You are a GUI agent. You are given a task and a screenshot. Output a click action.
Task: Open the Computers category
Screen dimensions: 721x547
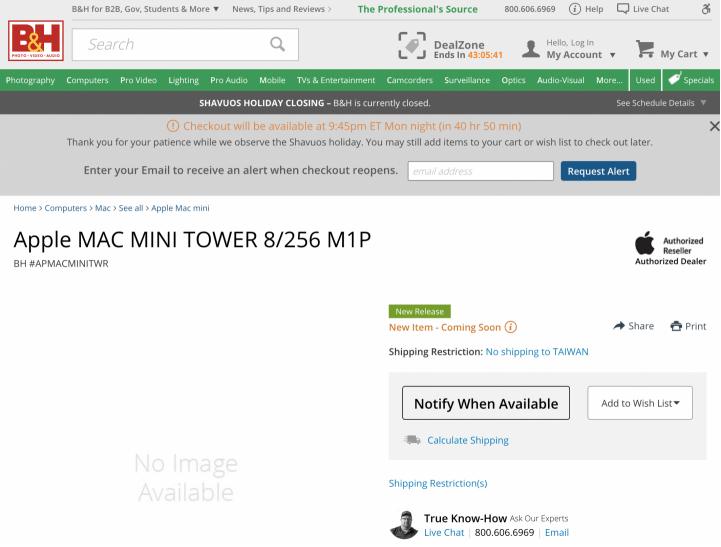coord(87,80)
